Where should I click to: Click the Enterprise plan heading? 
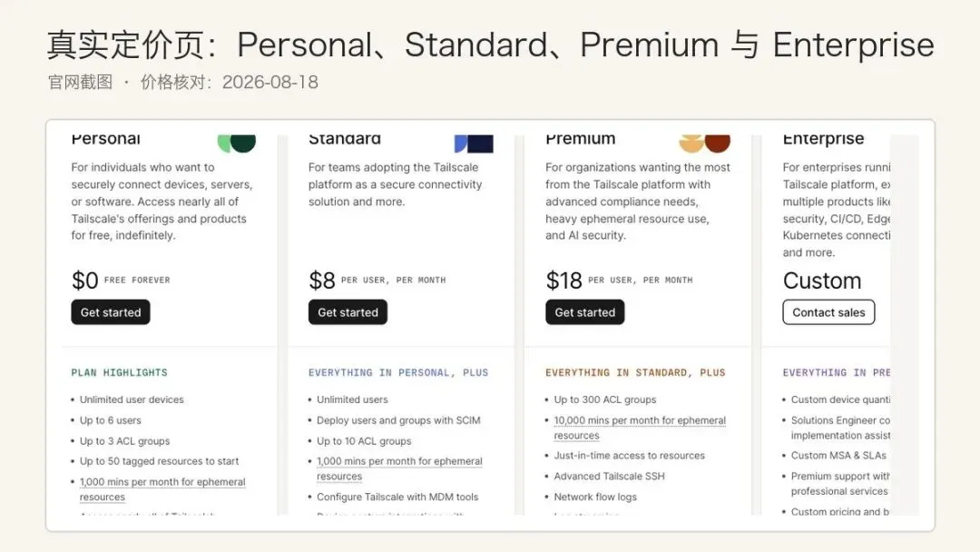(823, 139)
